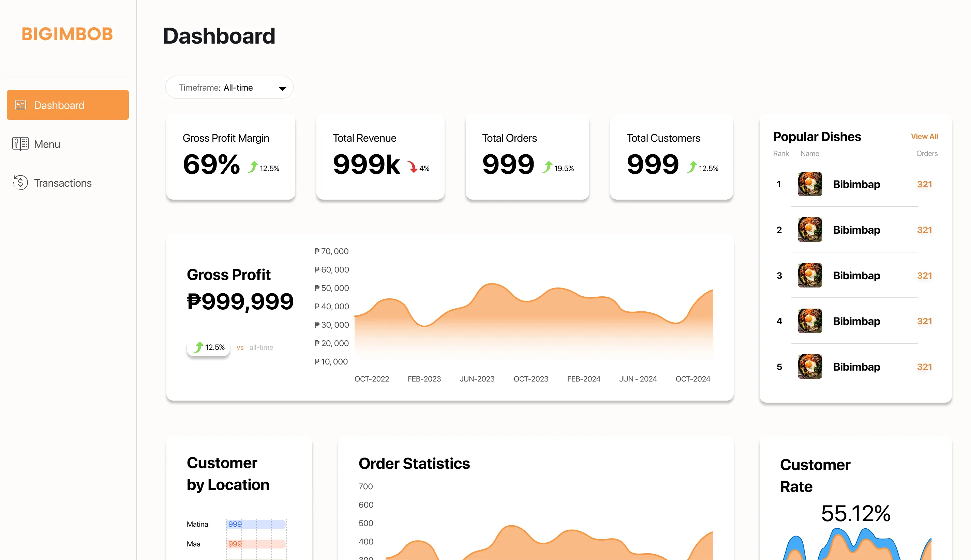Click the Total Revenue card

pos(380,158)
